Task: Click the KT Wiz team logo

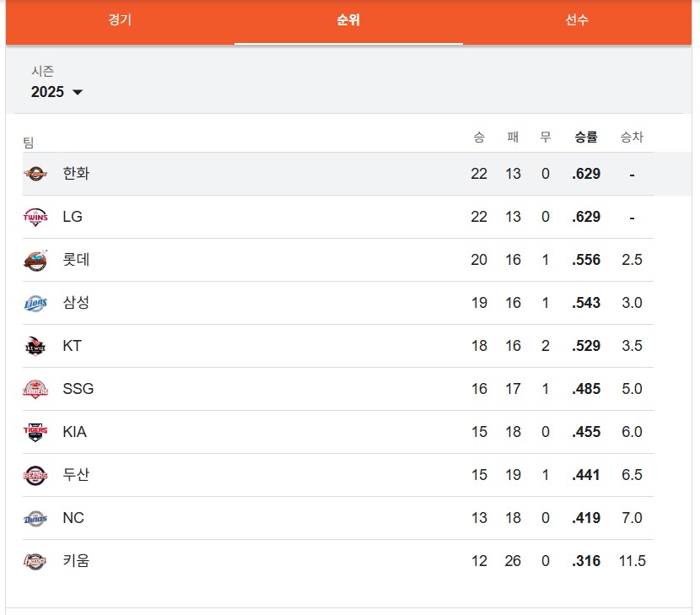Action: tap(35, 346)
